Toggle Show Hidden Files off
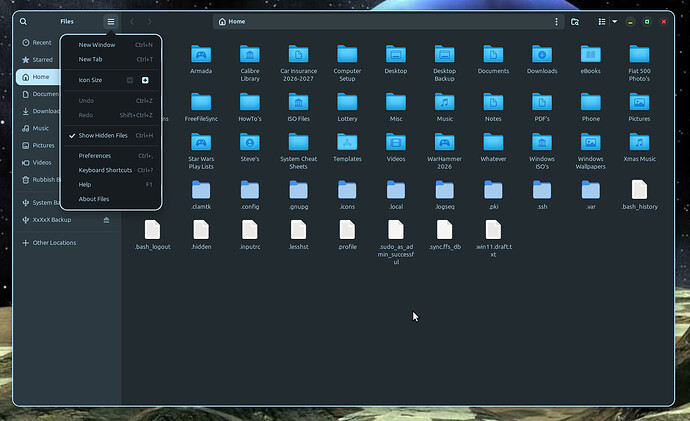Image resolution: width=690 pixels, height=421 pixels. pos(103,135)
